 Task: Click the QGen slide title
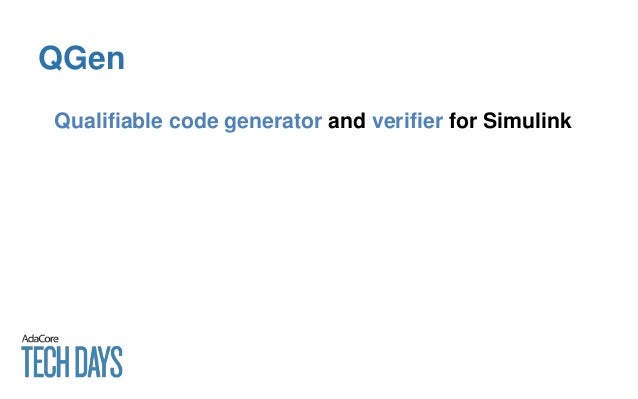click(81, 58)
